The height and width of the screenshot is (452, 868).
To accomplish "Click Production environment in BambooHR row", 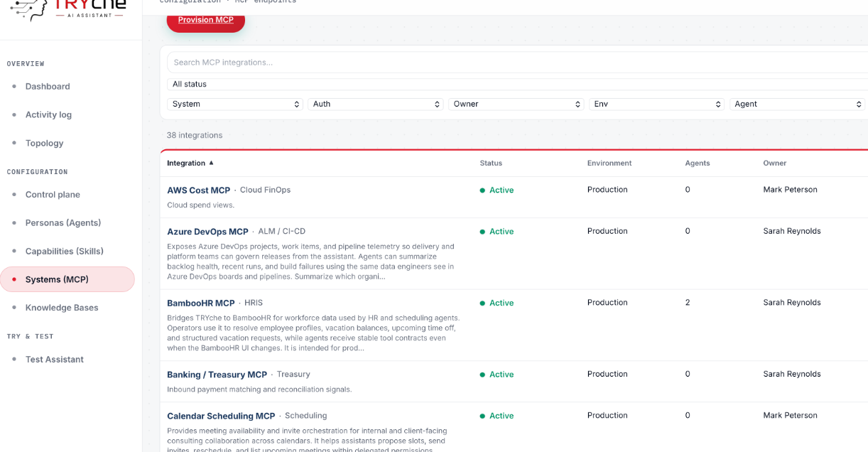I will pos(607,302).
